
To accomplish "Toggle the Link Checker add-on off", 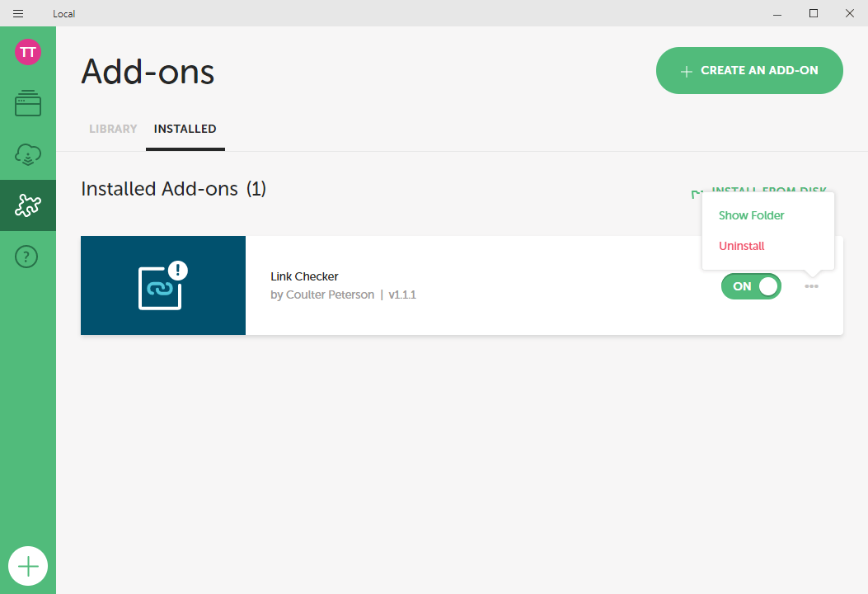I will pos(751,286).
